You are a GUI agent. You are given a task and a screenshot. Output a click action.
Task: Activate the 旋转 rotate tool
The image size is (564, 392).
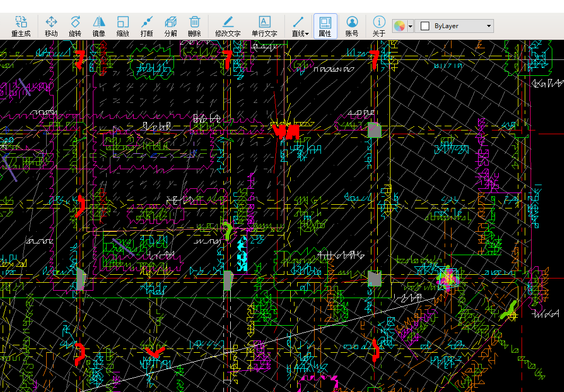(x=75, y=22)
